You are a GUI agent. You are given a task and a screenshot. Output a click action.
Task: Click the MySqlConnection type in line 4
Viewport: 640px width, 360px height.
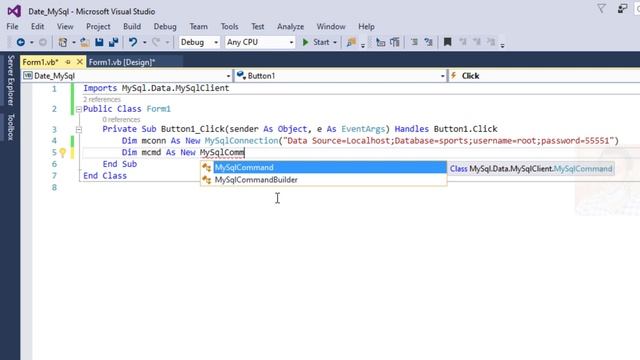(x=241, y=141)
